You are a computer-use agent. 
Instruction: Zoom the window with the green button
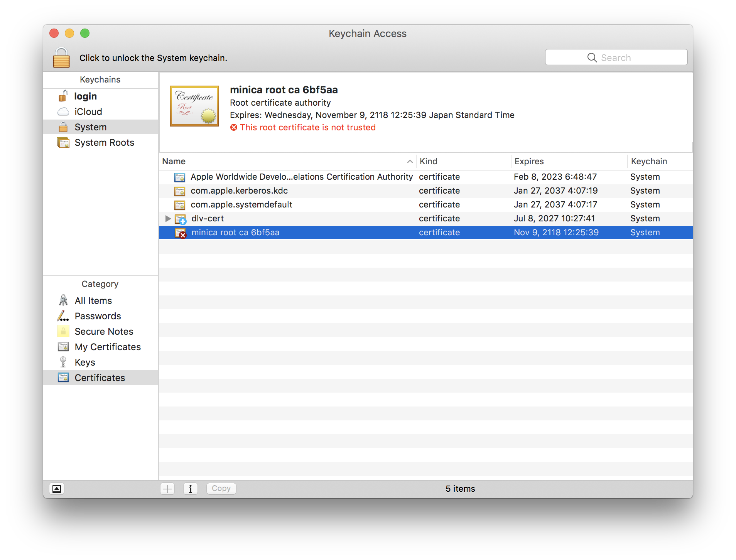point(85,34)
